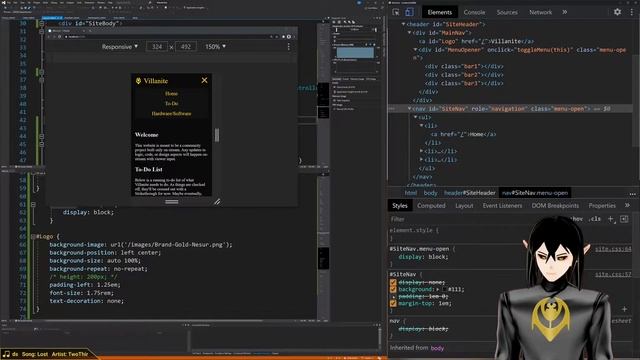The image size is (640, 360).
Task: Switch to the Console tab
Action: [474, 12]
